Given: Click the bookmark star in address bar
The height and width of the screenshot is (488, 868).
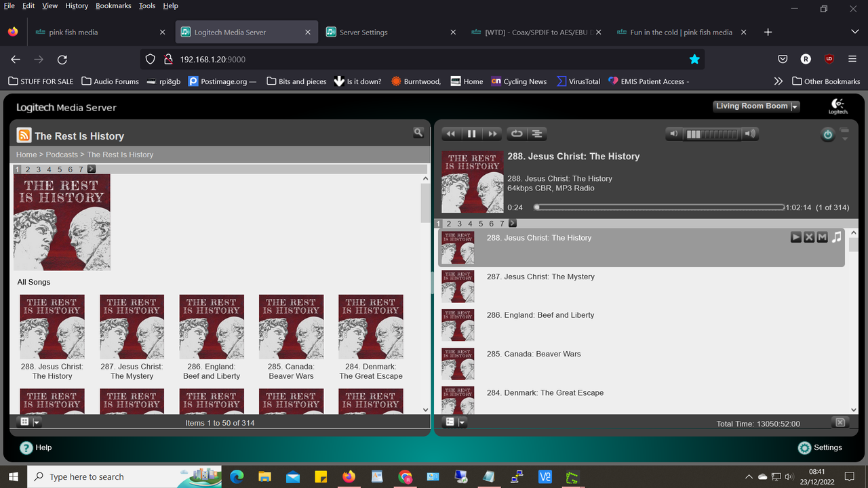Looking at the screenshot, I should click(x=694, y=60).
